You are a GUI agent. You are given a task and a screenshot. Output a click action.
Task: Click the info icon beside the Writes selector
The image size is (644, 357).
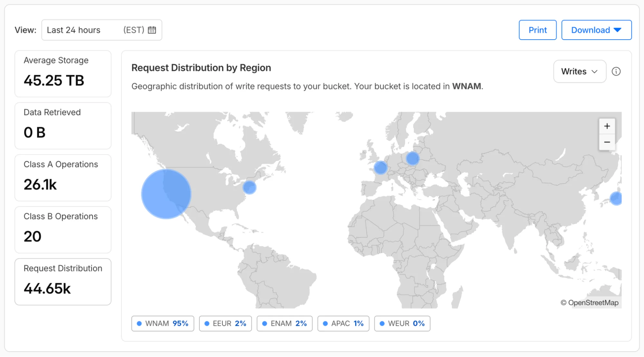pyautogui.click(x=616, y=71)
